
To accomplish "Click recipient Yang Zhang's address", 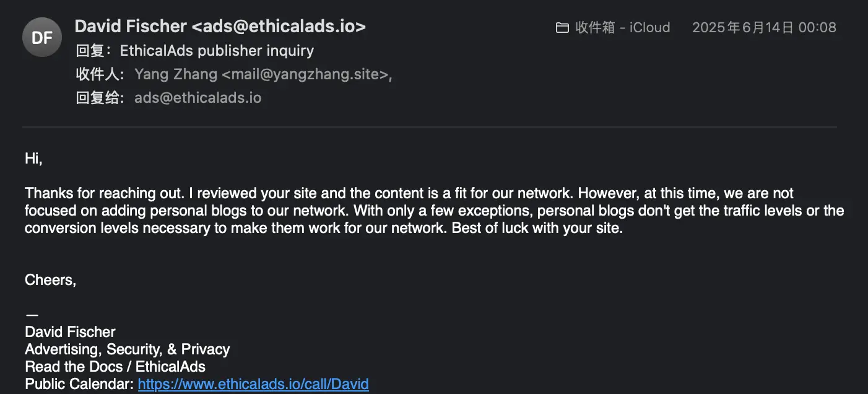I will [x=263, y=74].
